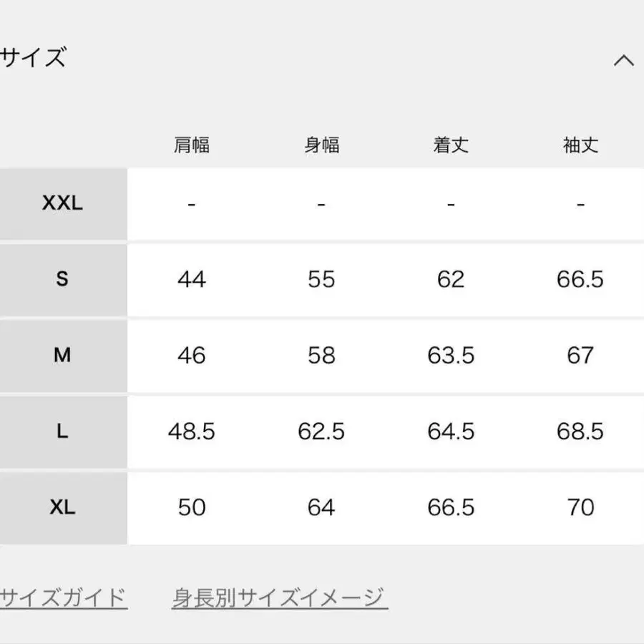Click the L size row label
644x644 pixels.
(x=63, y=431)
